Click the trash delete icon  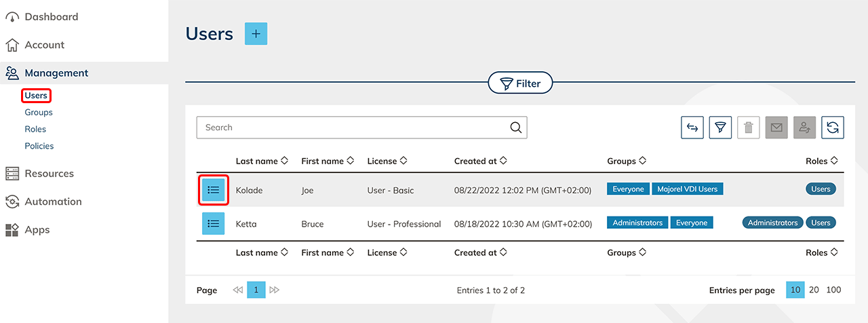[748, 128]
